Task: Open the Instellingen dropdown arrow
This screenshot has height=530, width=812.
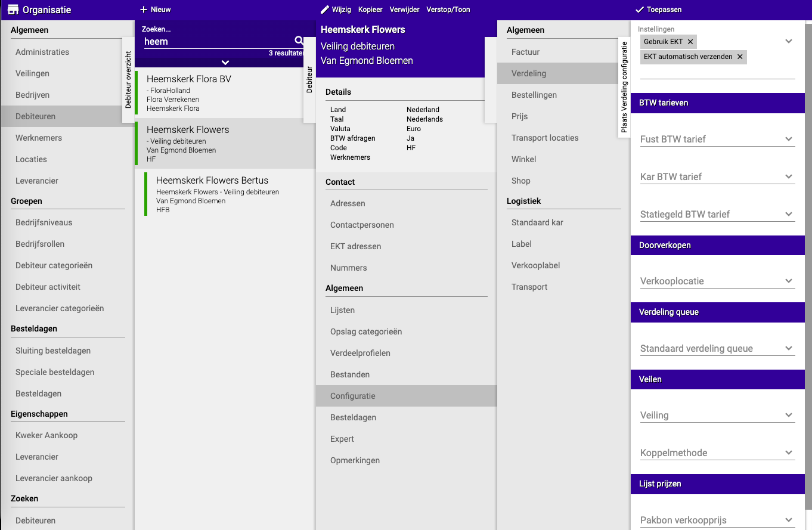Action: click(789, 42)
